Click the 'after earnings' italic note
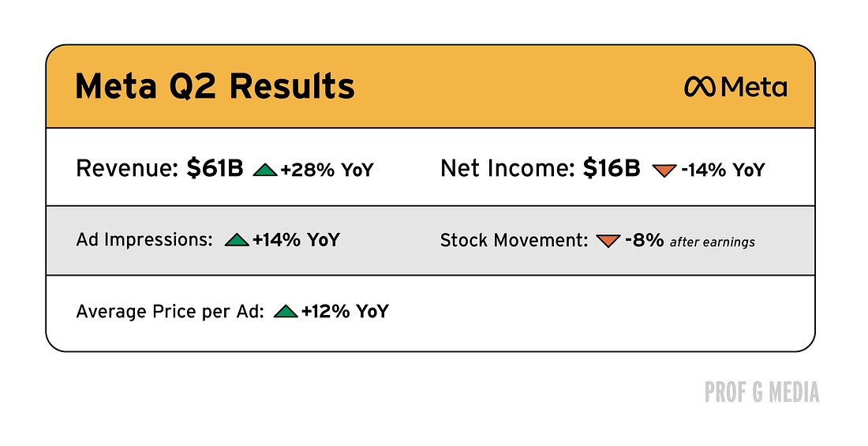 [713, 242]
